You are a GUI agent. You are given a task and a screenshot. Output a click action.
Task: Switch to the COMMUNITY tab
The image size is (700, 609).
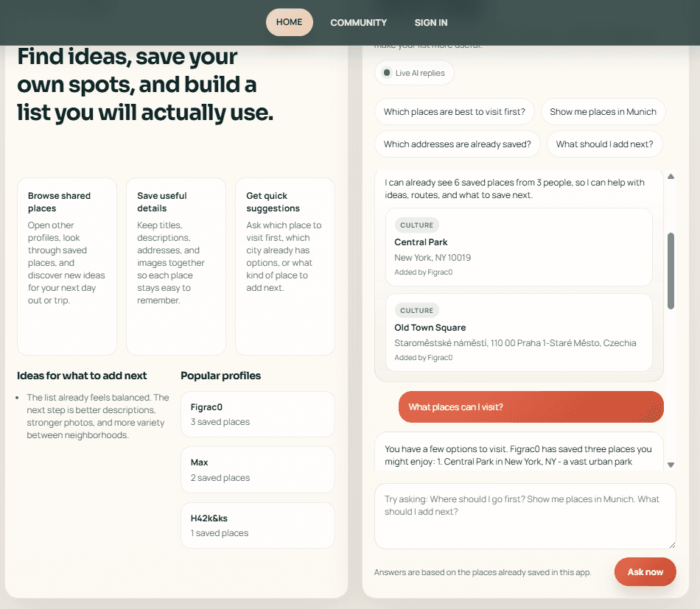click(x=358, y=22)
